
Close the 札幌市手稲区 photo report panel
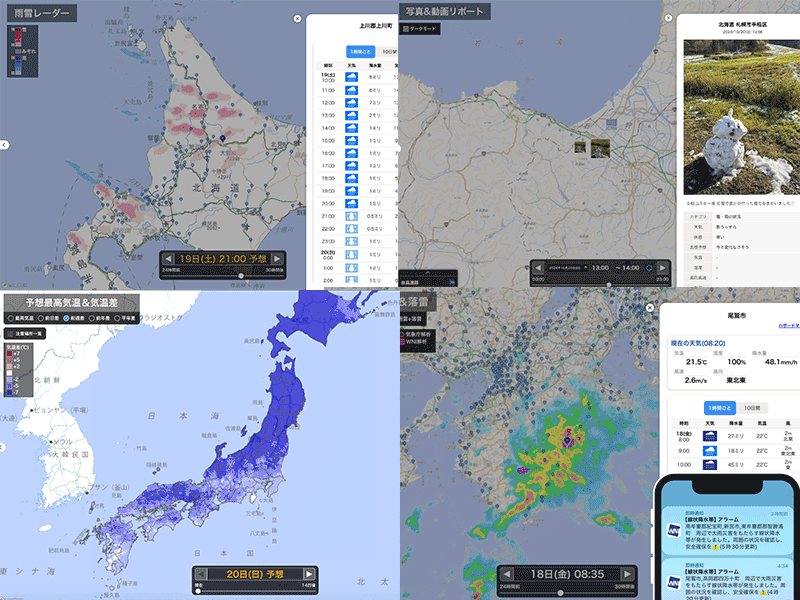(667, 18)
